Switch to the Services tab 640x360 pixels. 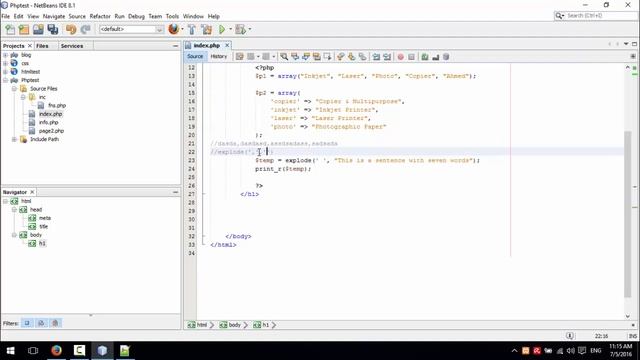(x=72, y=46)
